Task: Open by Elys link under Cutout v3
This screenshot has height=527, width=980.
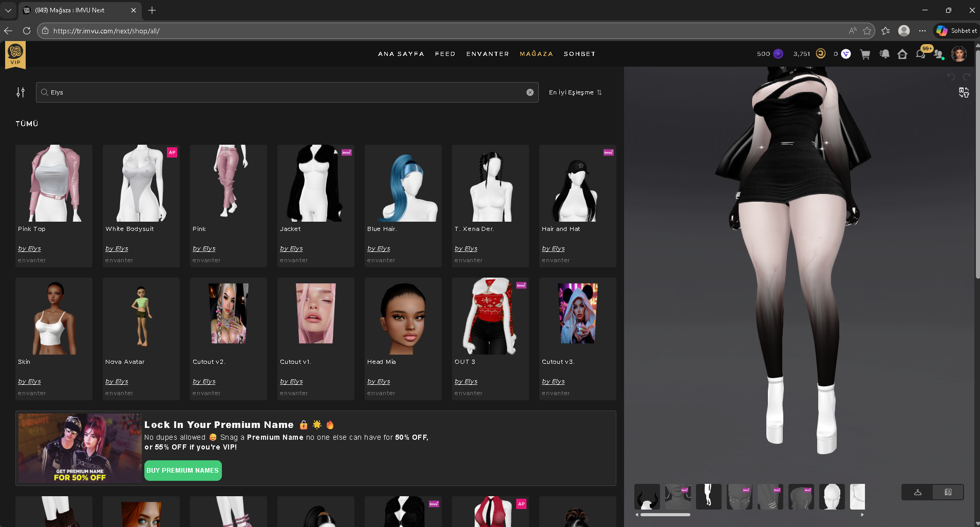Action: point(553,381)
